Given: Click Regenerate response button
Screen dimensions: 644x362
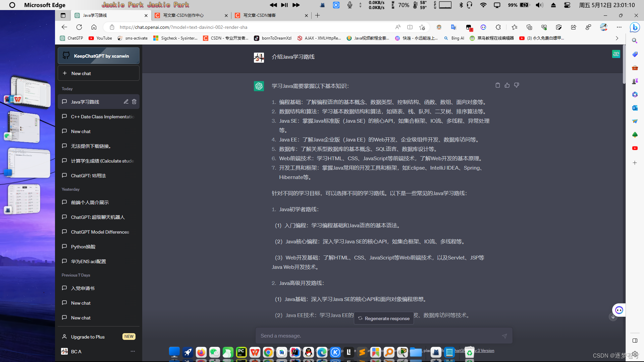Looking at the screenshot, I should click(384, 318).
